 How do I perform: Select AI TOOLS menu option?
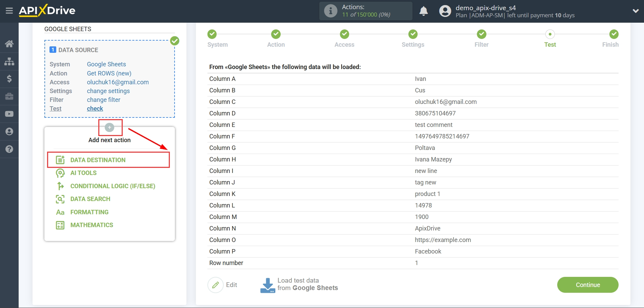tap(83, 173)
